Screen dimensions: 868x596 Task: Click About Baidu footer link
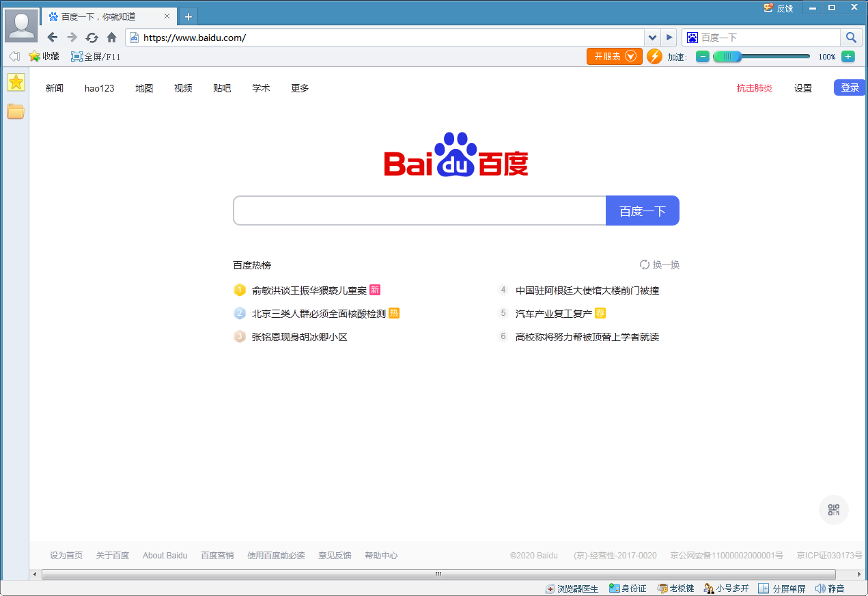(165, 556)
